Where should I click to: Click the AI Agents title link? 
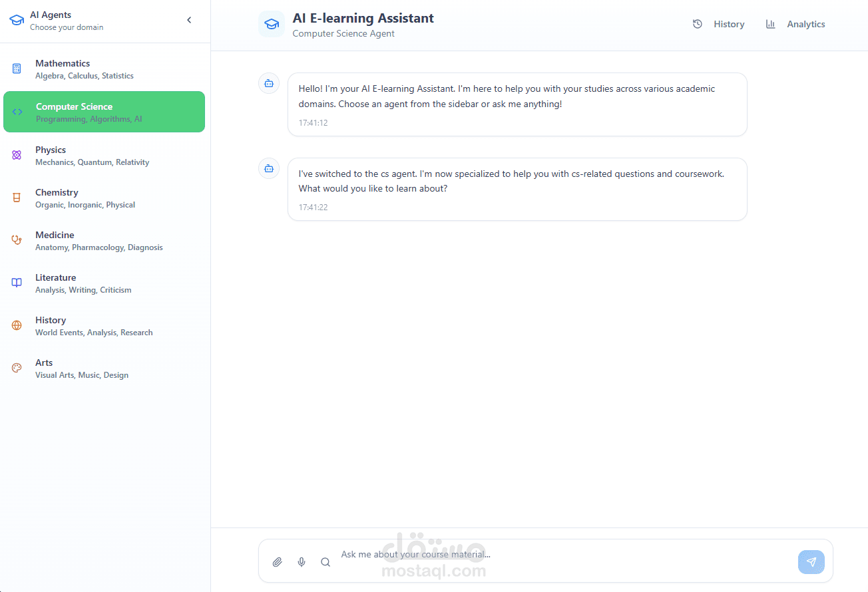tap(51, 14)
